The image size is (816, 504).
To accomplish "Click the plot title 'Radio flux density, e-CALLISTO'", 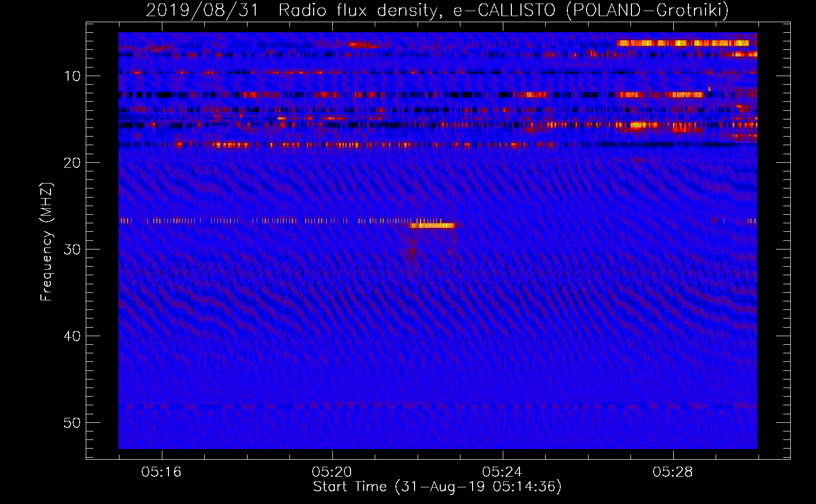I will 417,10.
